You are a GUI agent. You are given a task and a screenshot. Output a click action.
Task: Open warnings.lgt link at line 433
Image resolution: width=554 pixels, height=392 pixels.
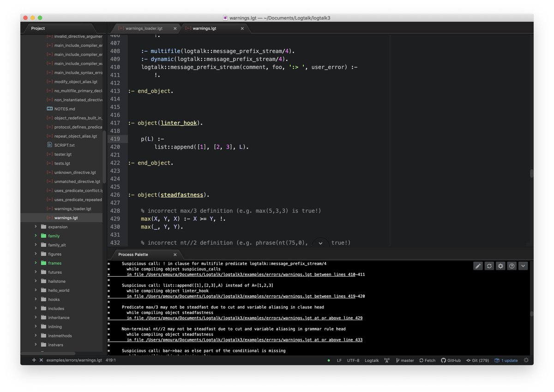pyautogui.click(x=245, y=340)
